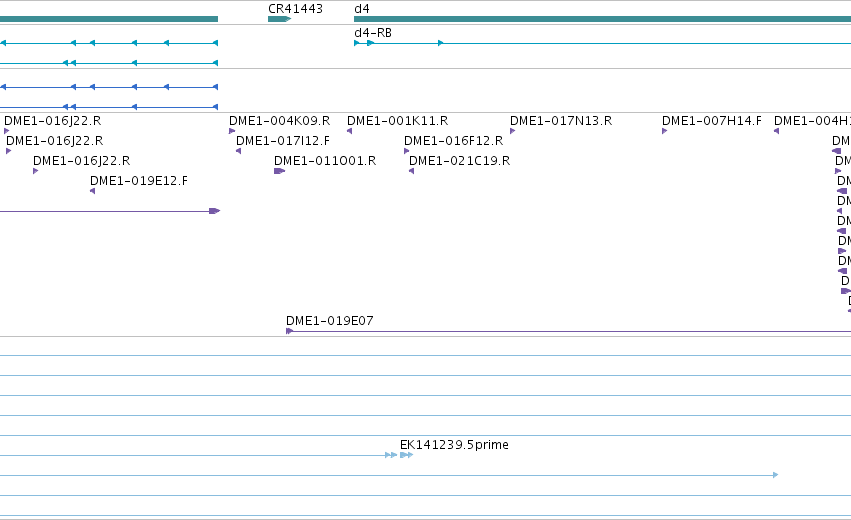Image resolution: width=851 pixels, height=520 pixels.
Task: Select the DME1-019E12.F arrowhead marker
Action: pos(92,191)
